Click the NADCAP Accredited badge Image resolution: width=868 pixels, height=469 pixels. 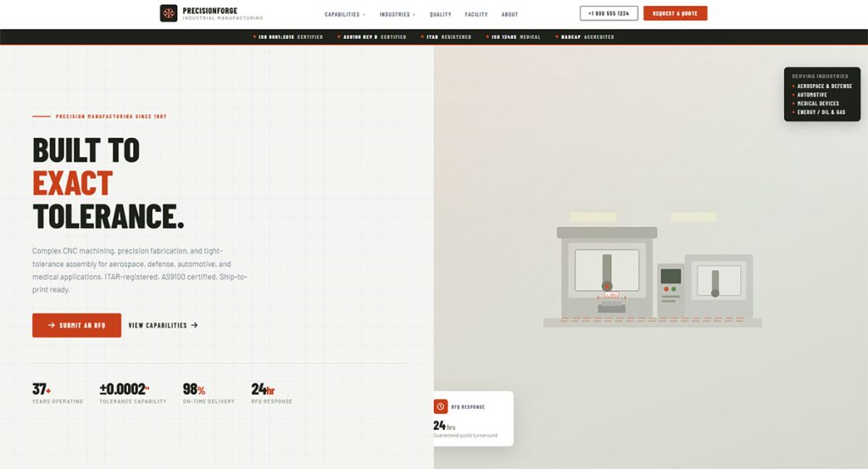tap(587, 37)
